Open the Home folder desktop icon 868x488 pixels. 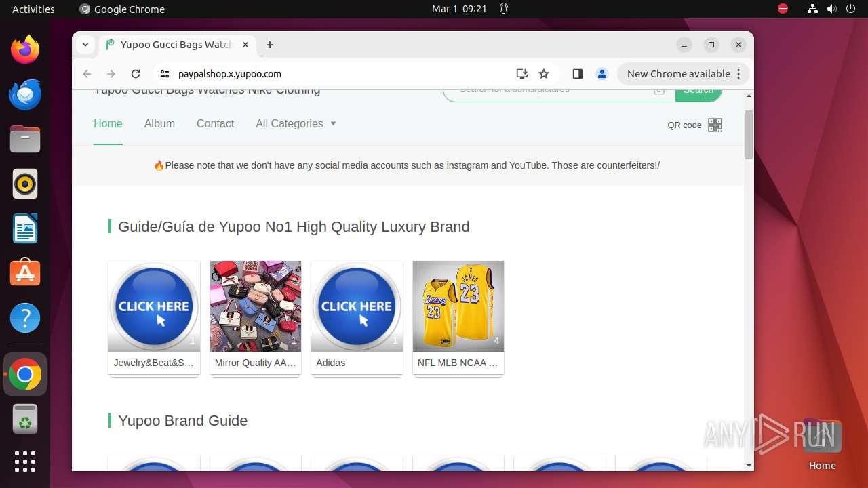coord(822,444)
